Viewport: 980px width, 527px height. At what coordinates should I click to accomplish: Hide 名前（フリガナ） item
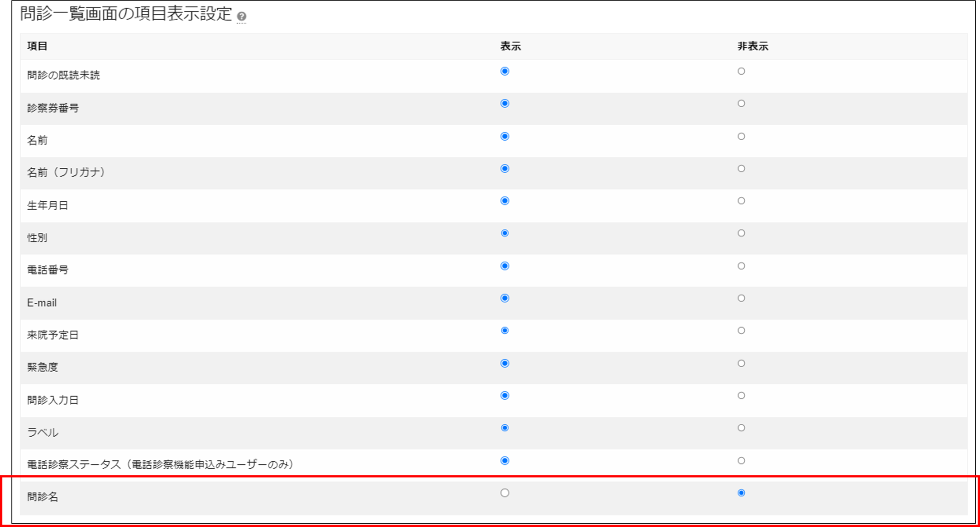click(741, 168)
